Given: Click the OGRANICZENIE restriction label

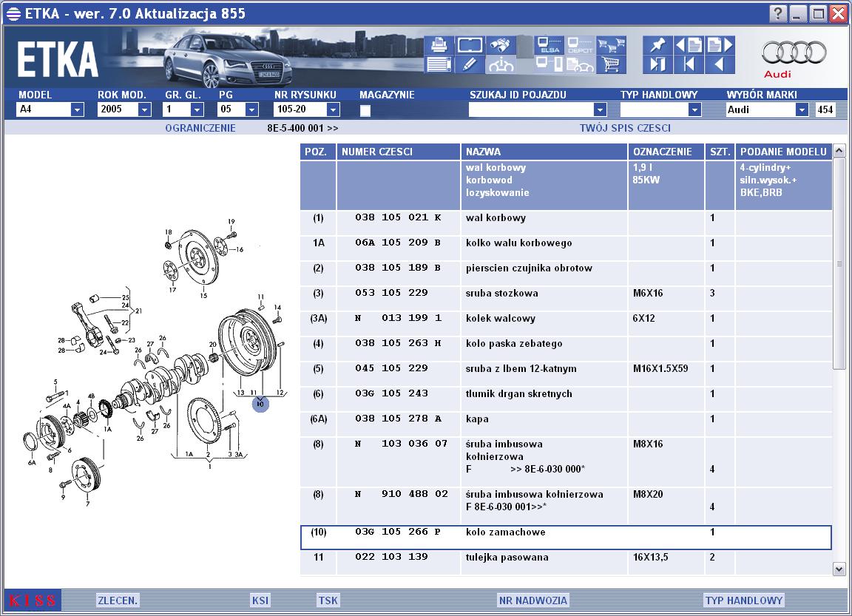Looking at the screenshot, I should point(200,128).
